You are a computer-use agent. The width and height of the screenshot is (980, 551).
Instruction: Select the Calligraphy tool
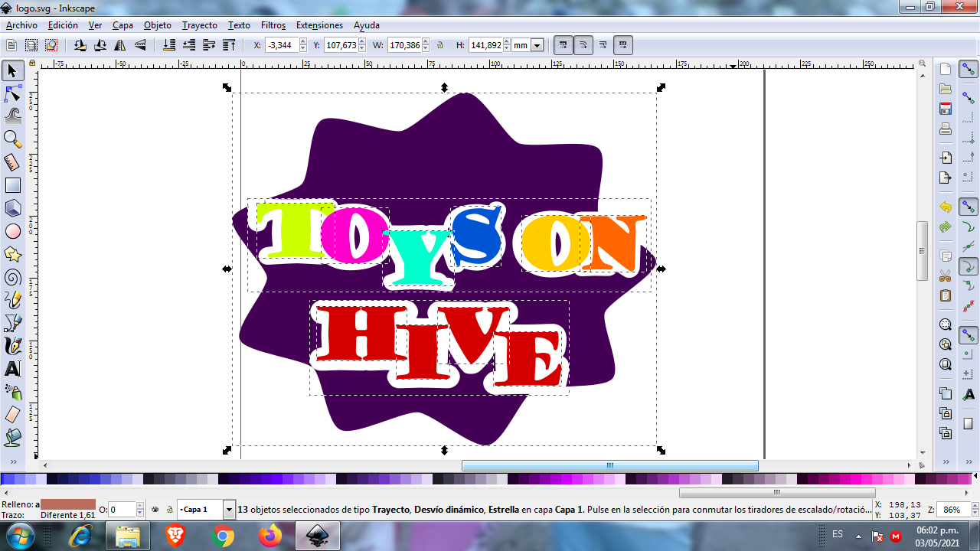tap(12, 346)
